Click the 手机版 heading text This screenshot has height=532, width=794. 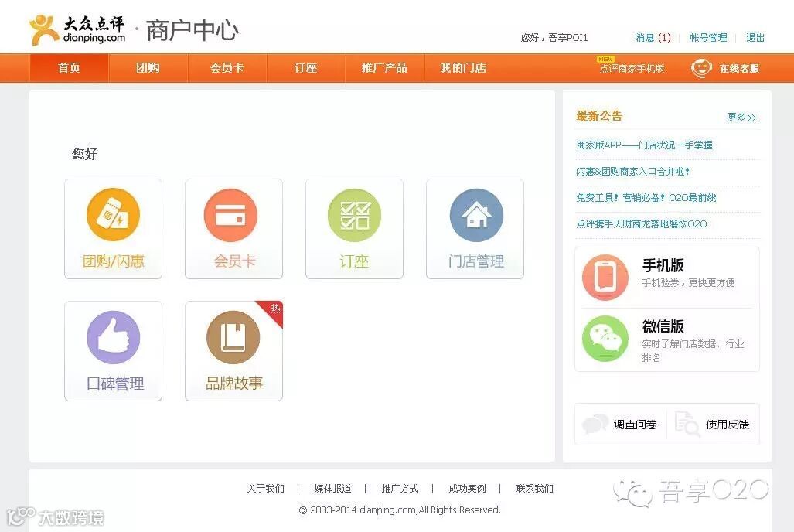663,265
